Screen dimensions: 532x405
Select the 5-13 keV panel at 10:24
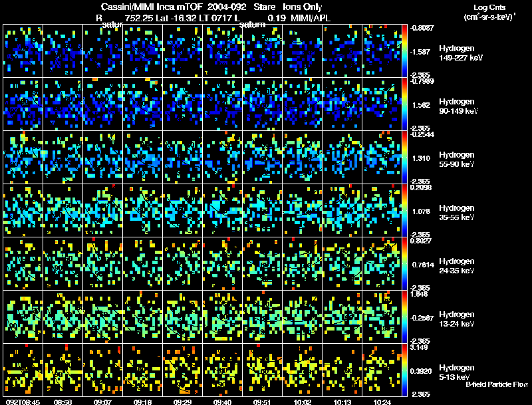(x=382, y=370)
